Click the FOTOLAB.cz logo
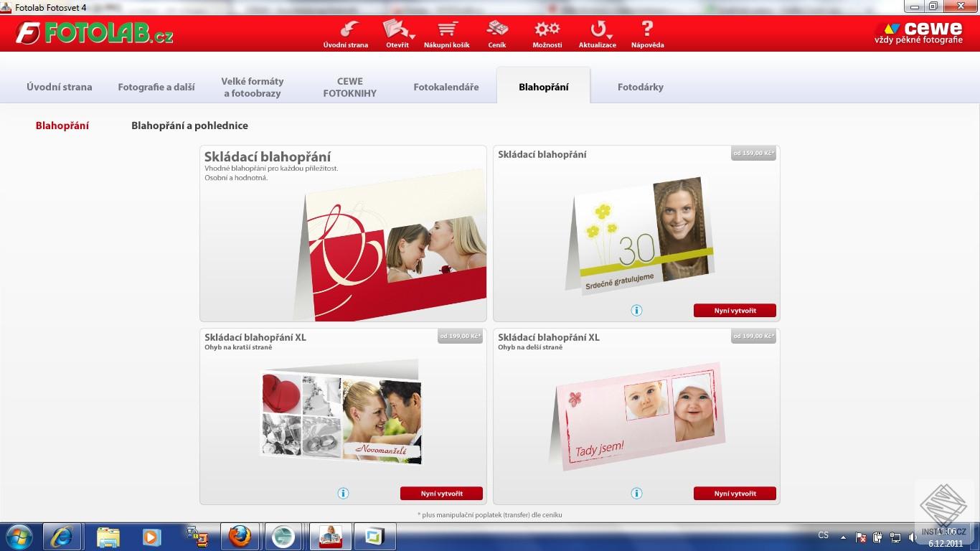The height and width of the screenshot is (551, 980). click(93, 32)
